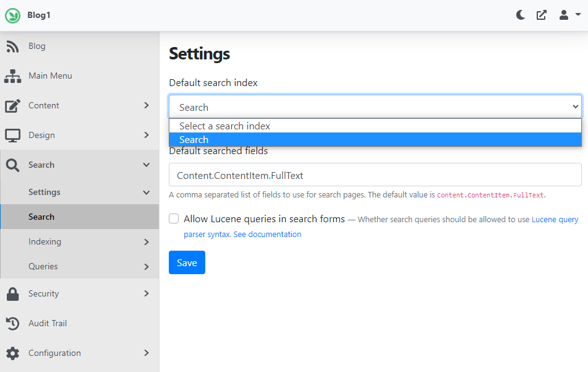The image size is (588, 372).
Task: Select the active Search submenu item
Action: click(x=80, y=217)
